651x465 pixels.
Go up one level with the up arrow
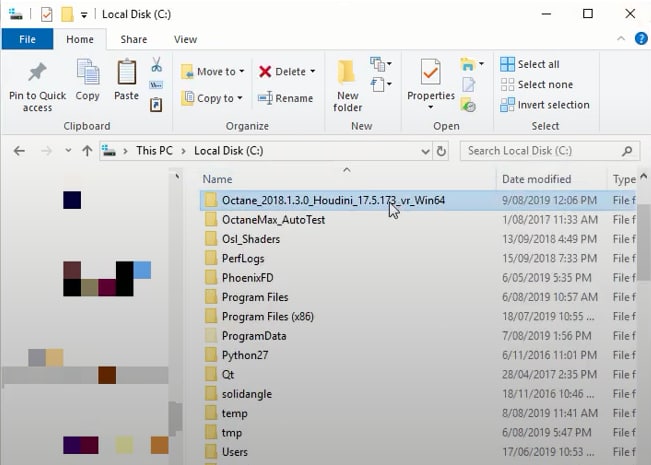click(87, 151)
